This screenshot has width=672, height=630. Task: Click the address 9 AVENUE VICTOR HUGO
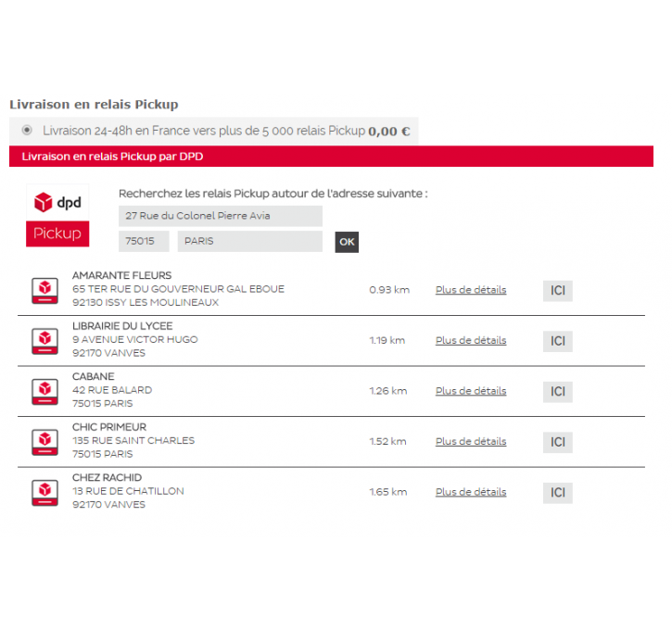point(135,340)
